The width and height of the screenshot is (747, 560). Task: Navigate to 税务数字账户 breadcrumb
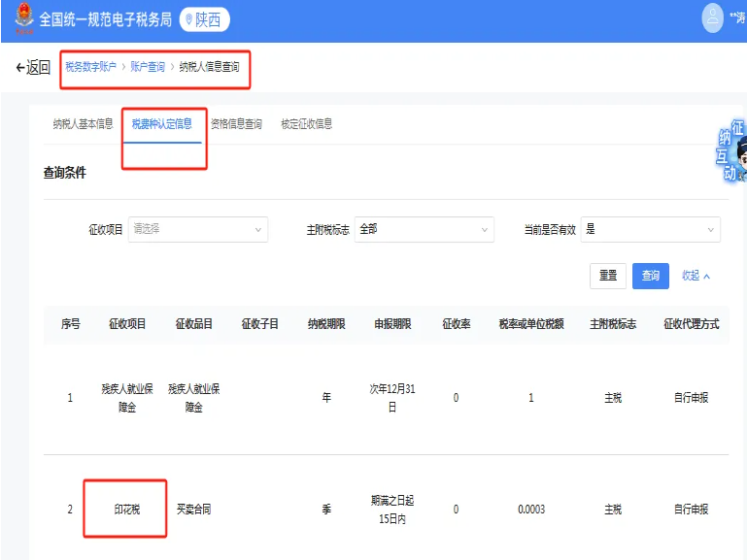[90, 67]
